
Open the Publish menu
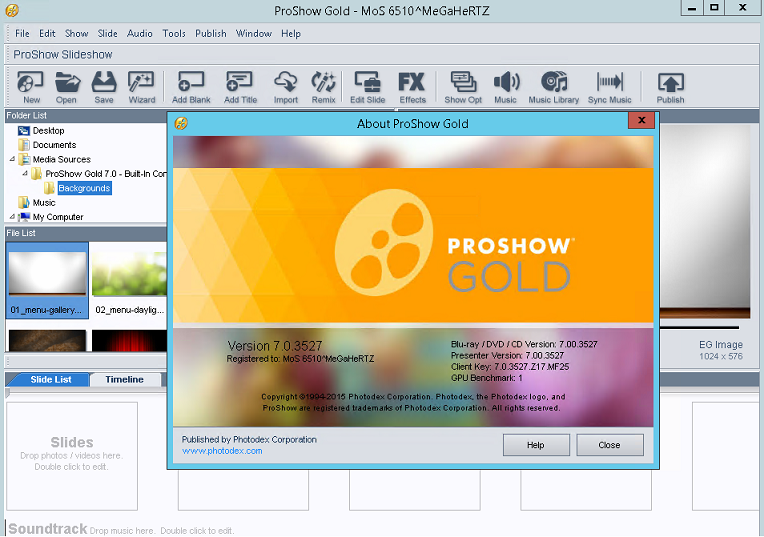tap(210, 34)
